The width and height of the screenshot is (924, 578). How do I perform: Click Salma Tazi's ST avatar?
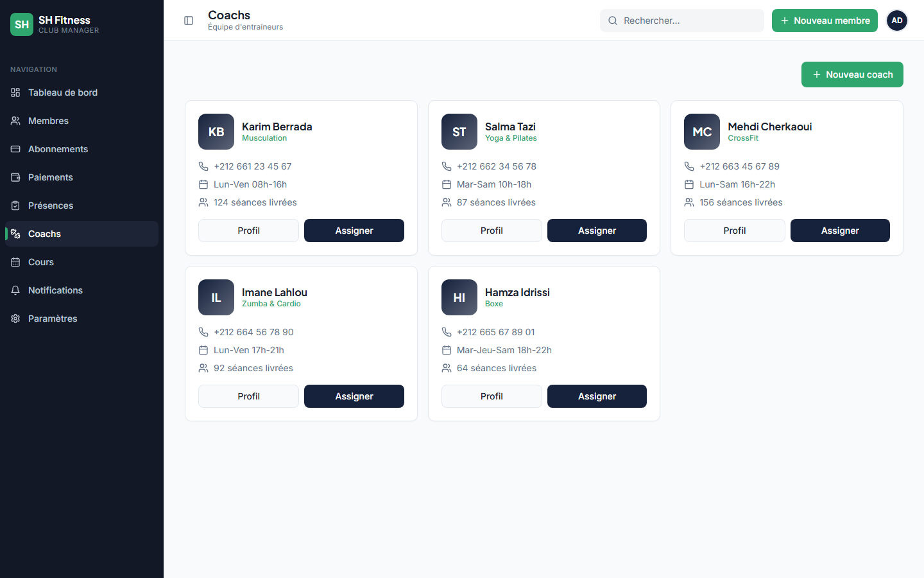[x=459, y=132]
